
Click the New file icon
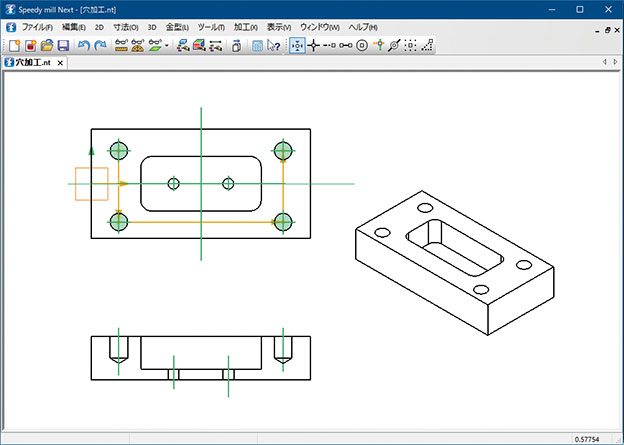14,46
